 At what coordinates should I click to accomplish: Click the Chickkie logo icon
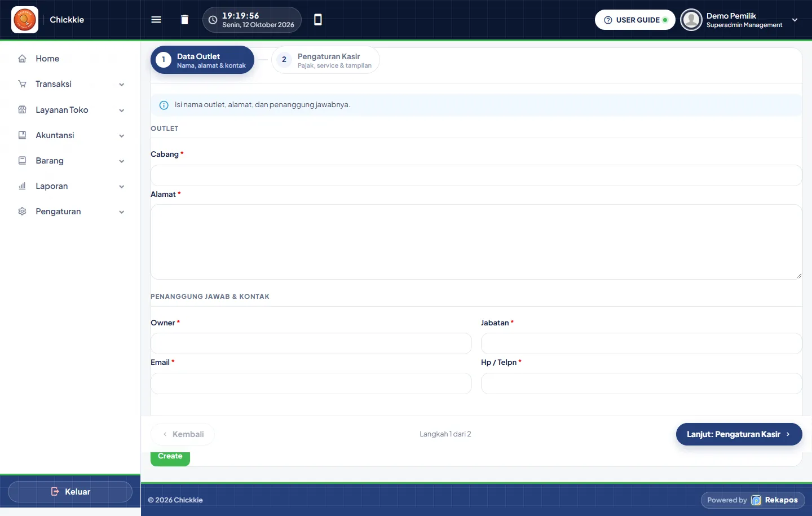25,20
